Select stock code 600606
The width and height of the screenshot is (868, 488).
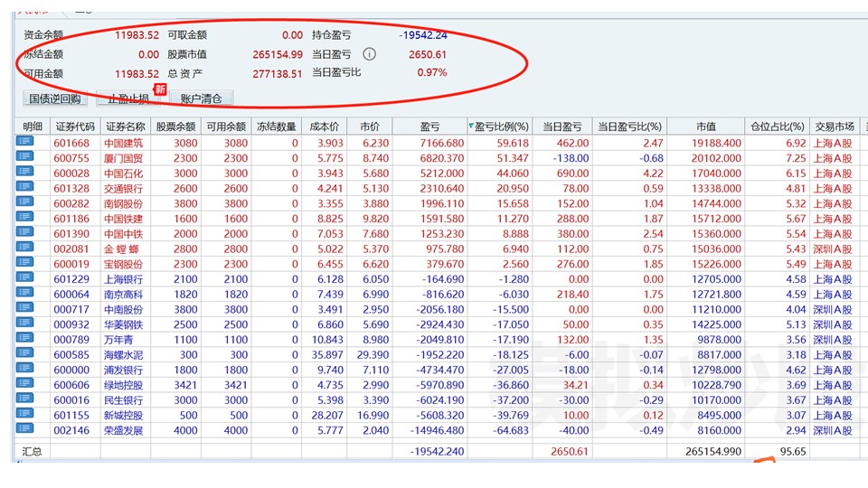click(x=71, y=385)
